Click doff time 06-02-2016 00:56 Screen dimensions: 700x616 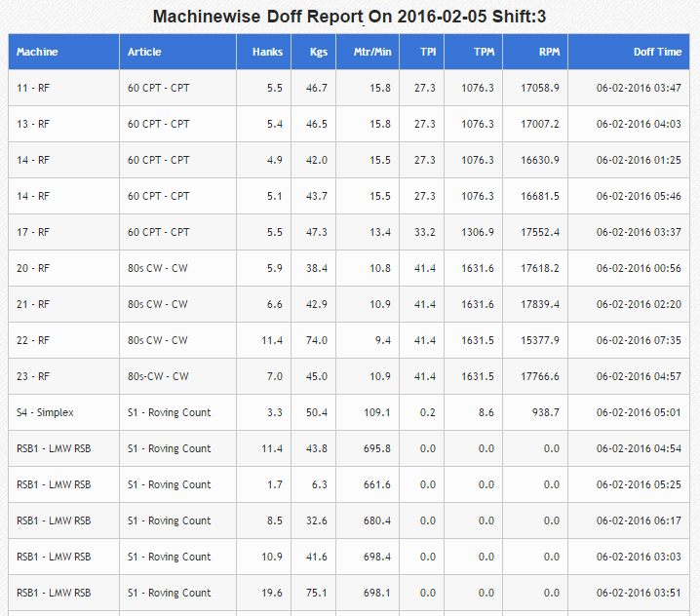pos(639,268)
